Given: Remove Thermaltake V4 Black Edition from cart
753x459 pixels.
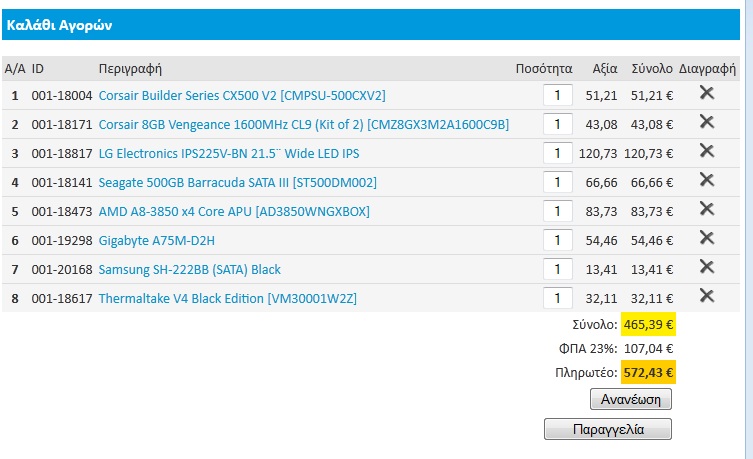Looking at the screenshot, I should coord(706,296).
